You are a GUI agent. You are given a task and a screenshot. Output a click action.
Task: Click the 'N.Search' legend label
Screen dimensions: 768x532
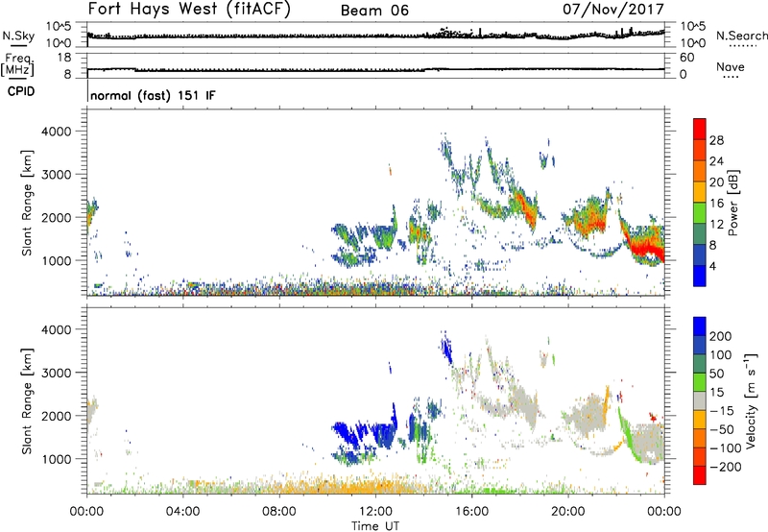tap(741, 36)
